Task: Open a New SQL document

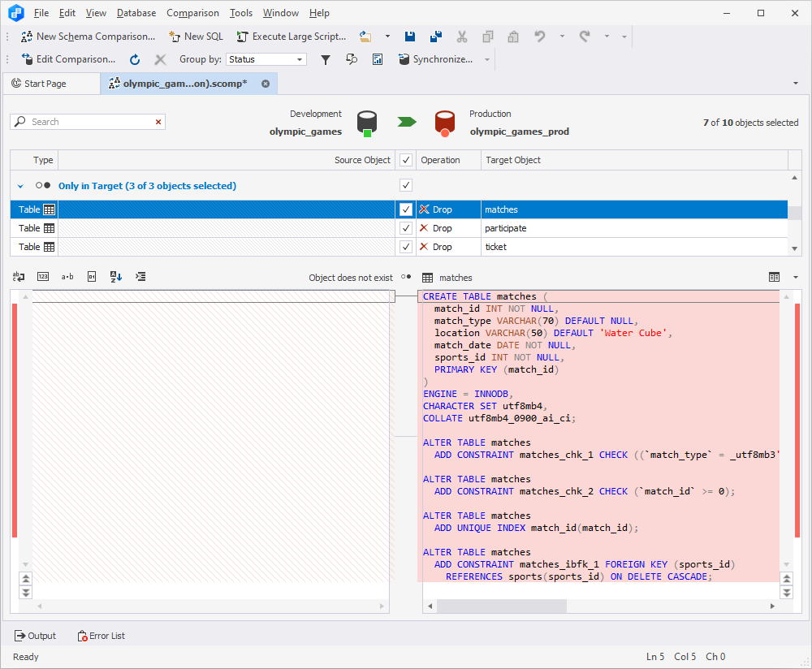Action: pyautogui.click(x=197, y=37)
